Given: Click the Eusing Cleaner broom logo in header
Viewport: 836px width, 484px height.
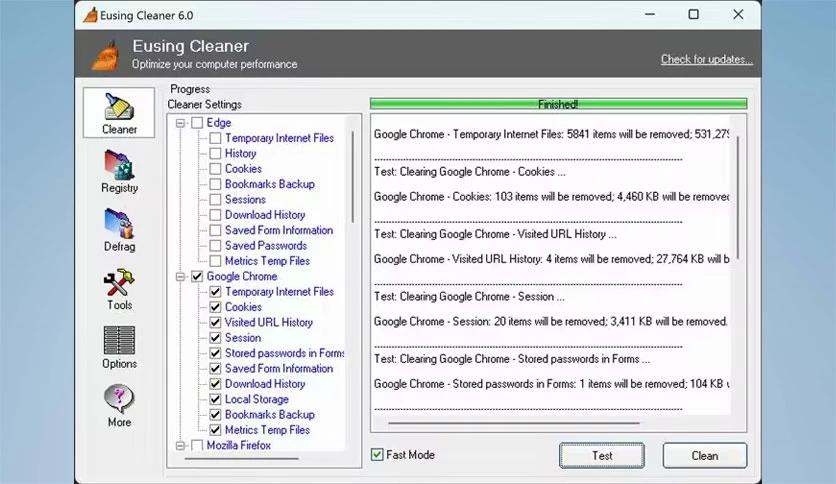Looking at the screenshot, I should [106, 55].
